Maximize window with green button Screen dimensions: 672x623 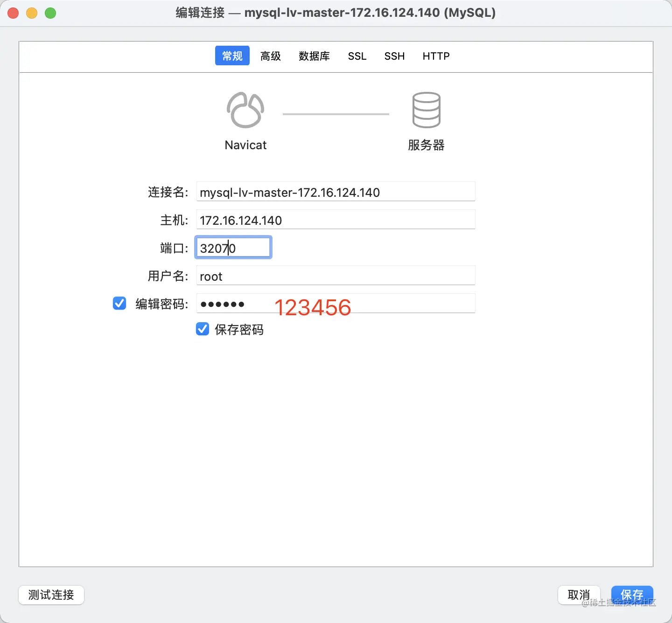[50, 13]
